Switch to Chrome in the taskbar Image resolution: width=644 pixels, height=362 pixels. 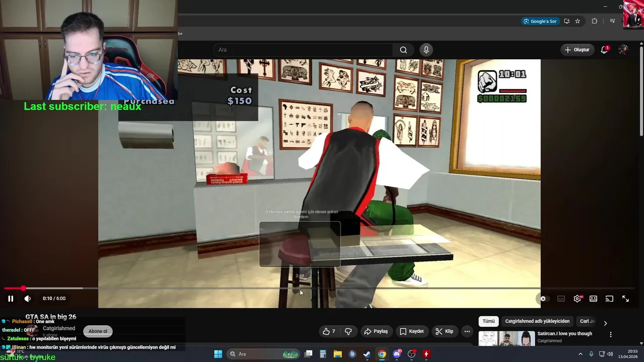[382, 354]
